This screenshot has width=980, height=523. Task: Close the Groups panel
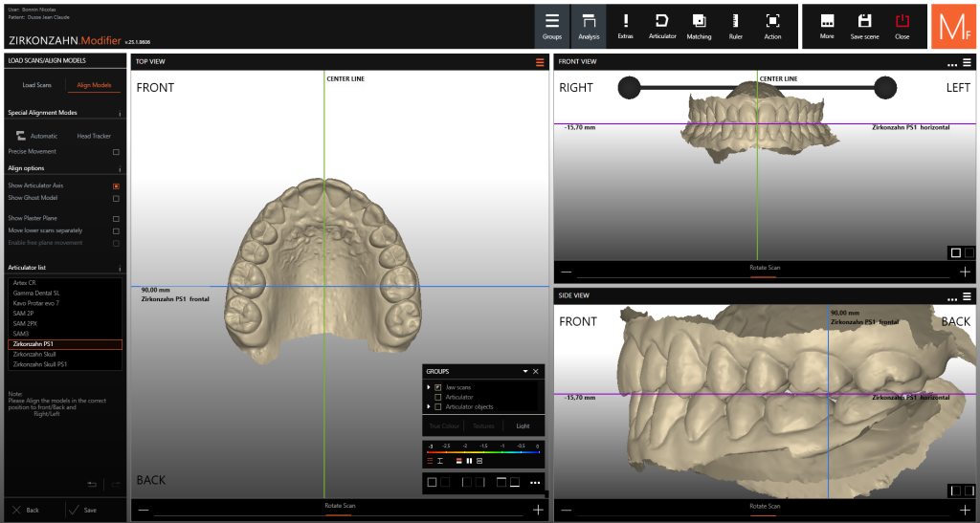point(536,371)
